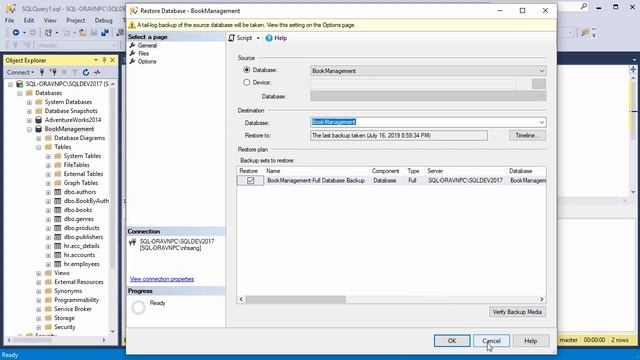The width and height of the screenshot is (640, 360).
Task: Click the Script icon in Restore dialog
Action: (231, 38)
